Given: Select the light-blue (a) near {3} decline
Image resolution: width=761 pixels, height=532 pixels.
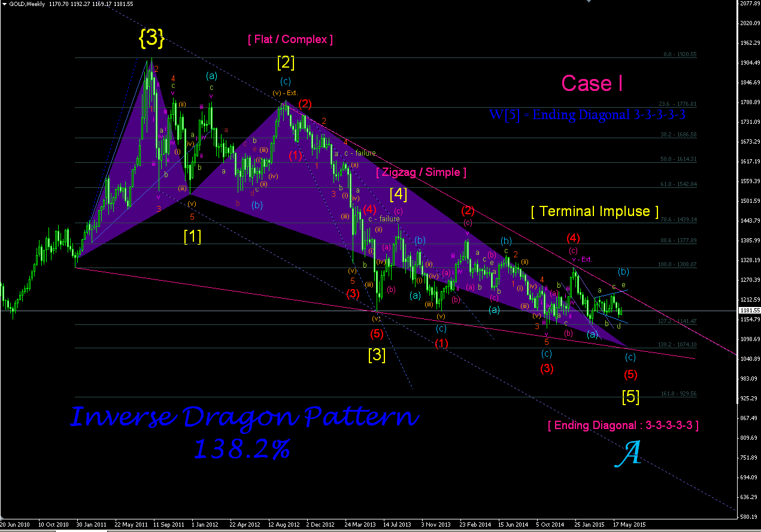Looking at the screenshot, I should 211,76.
